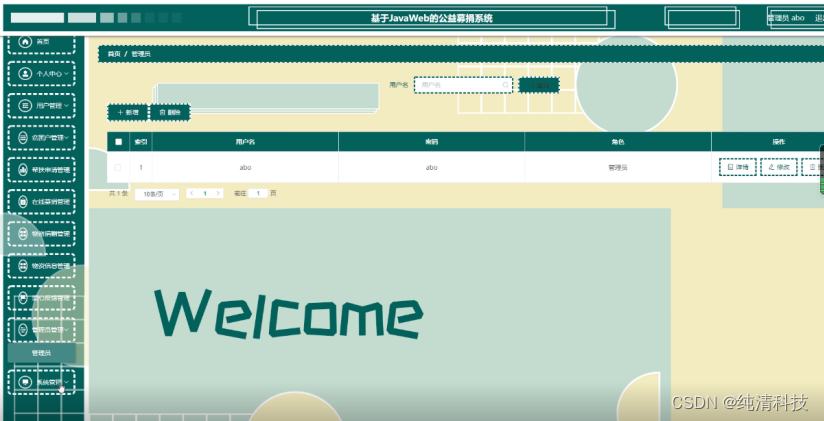Click the 管理员 breadcrumb entry
The width and height of the screenshot is (824, 421).
[x=141, y=54]
